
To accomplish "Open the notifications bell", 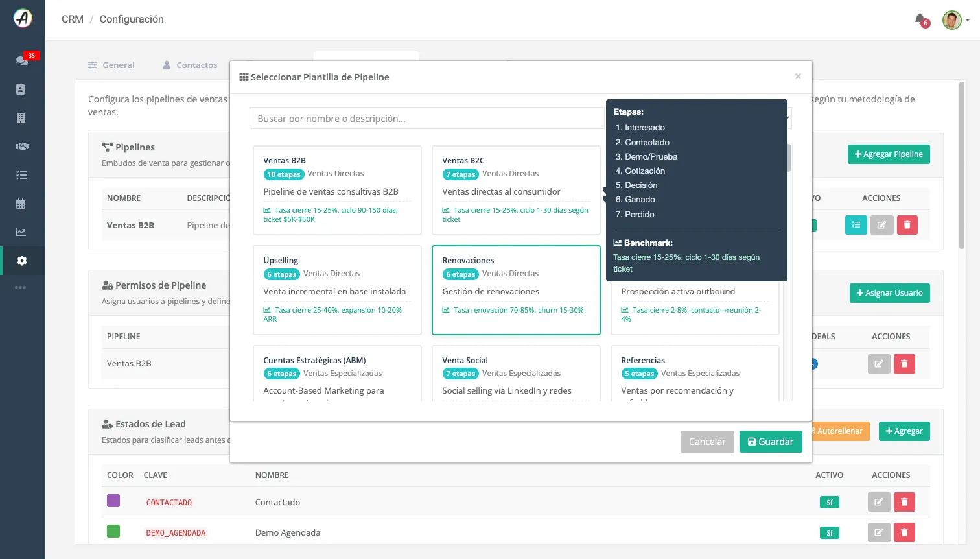I will (x=920, y=19).
